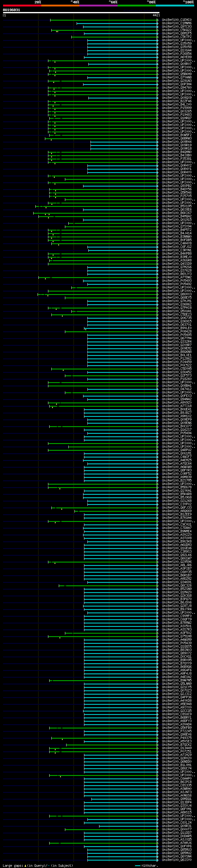Click the cyan ~100% identity legend segment
Viewport: 197px width, 868px height.
click(175, 6)
